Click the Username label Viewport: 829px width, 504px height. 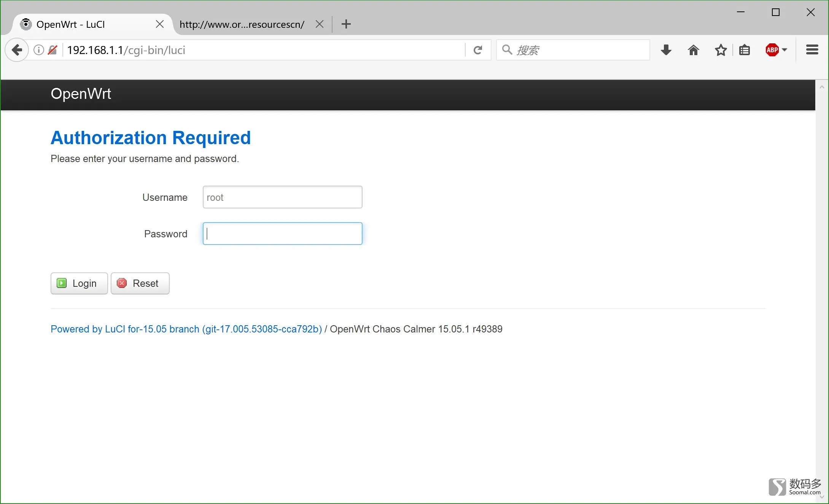coord(165,197)
